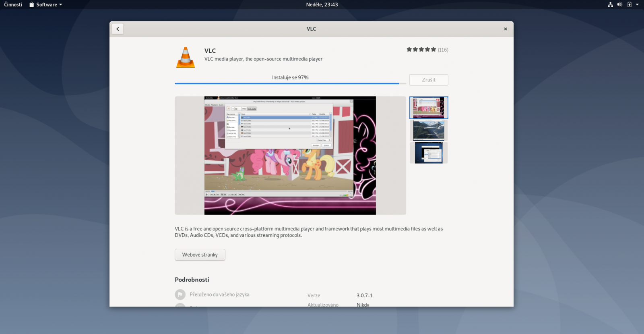This screenshot has height=334, width=644.
Task: Click the large VLC screenshot preview
Action: tap(290, 156)
